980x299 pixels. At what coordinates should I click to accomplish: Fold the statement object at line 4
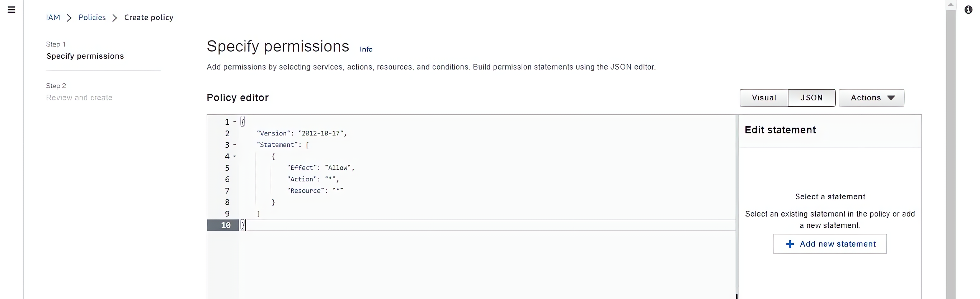(x=235, y=156)
